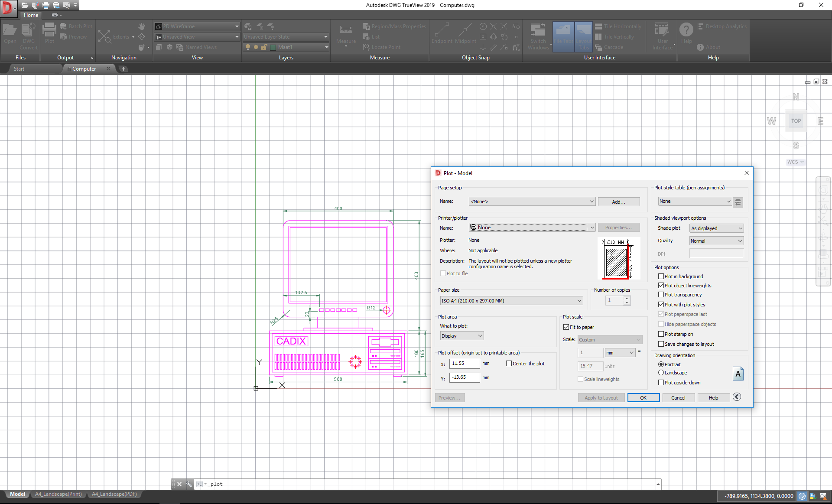The height and width of the screenshot is (504, 832).
Task: Enable the Plot upside-down checkbox
Action: click(661, 383)
